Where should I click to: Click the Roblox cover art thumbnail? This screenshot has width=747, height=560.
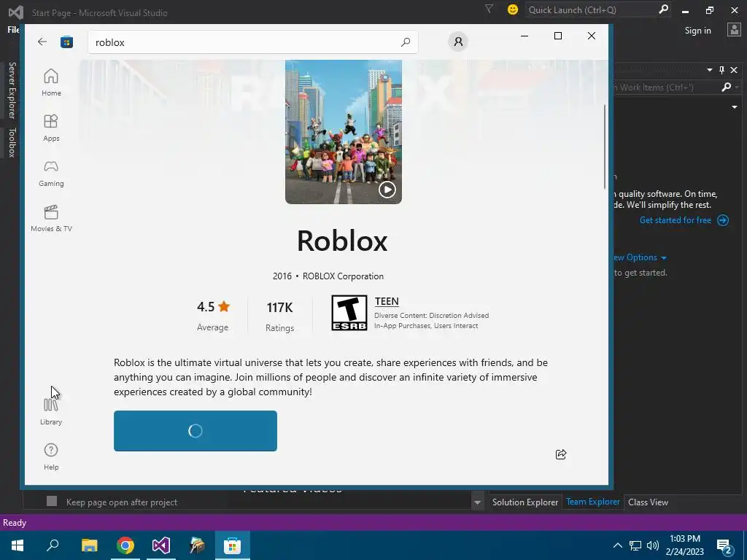coord(344,132)
